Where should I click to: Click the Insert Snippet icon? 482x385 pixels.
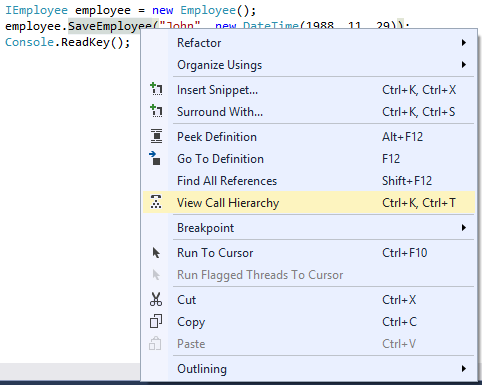tap(156, 89)
